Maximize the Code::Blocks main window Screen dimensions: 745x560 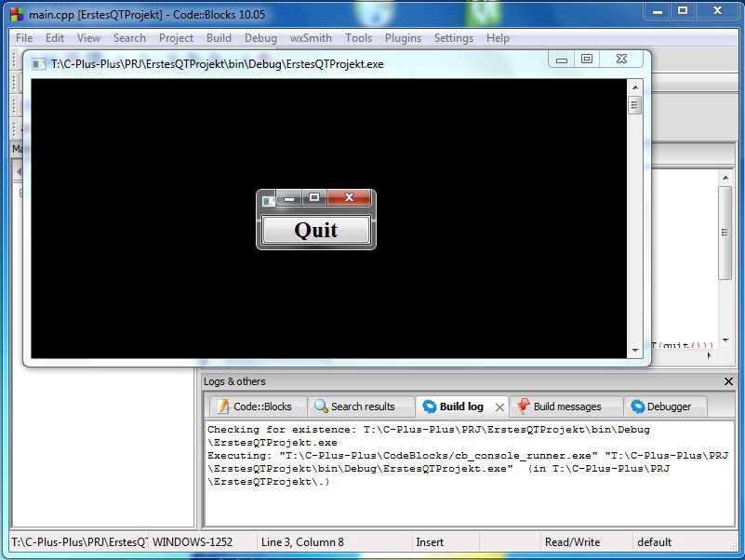[x=683, y=11]
